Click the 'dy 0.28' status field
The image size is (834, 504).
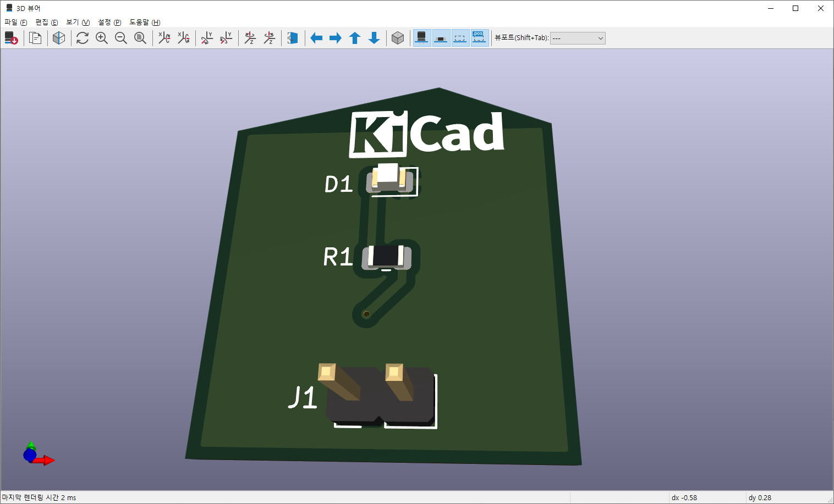pos(760,497)
